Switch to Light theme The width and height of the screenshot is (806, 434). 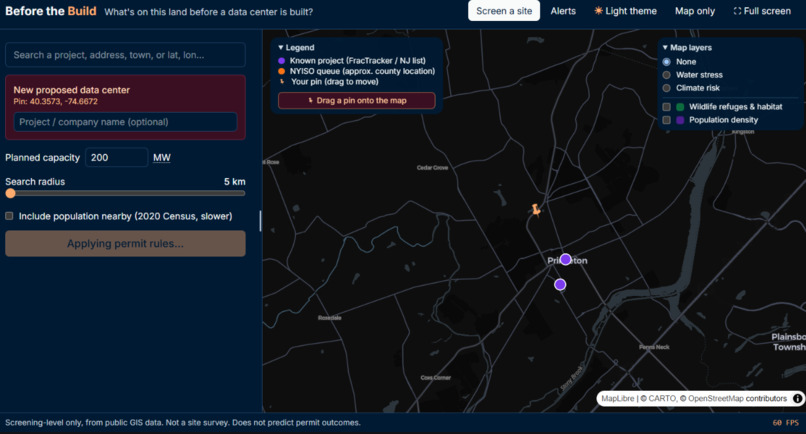[x=626, y=11]
